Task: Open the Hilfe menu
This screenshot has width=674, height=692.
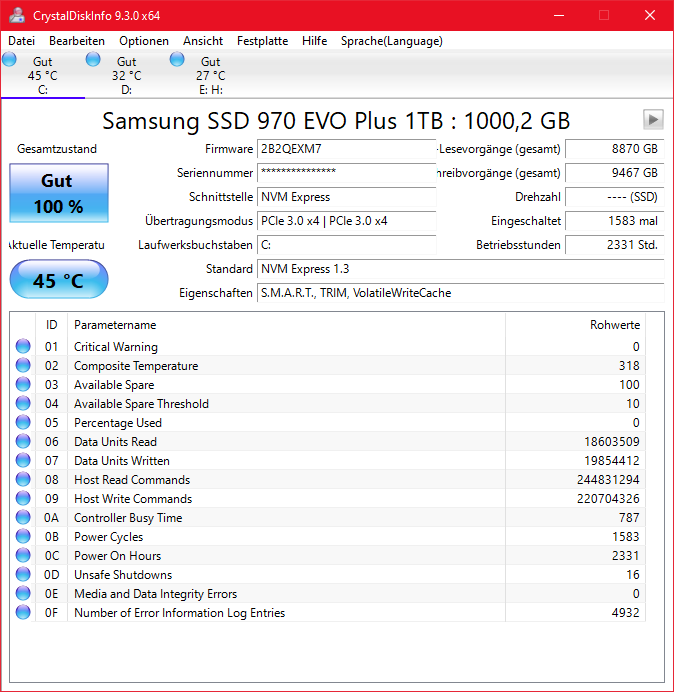Action: pyautogui.click(x=314, y=41)
